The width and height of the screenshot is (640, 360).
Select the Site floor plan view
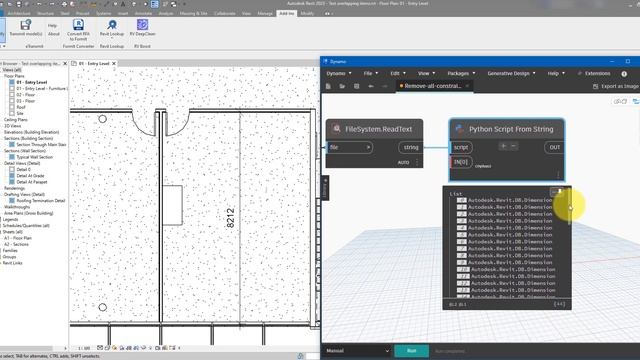tap(20, 113)
